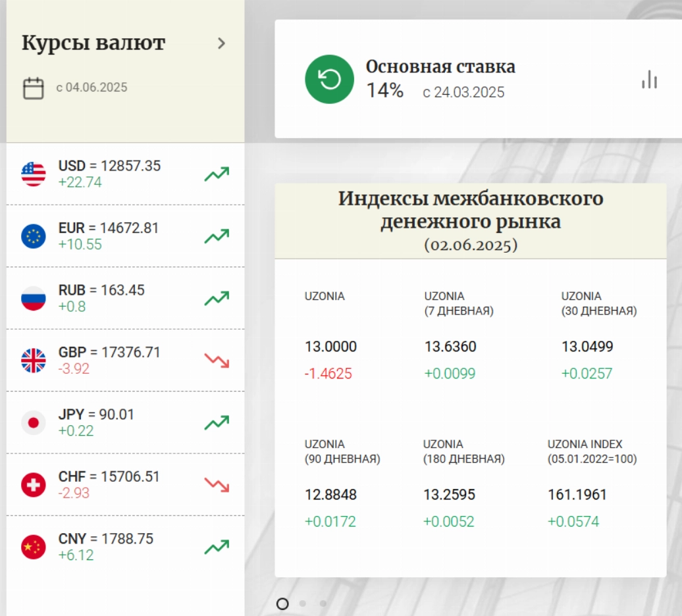Click the USA flag icon
682x616 pixels.
34,174
